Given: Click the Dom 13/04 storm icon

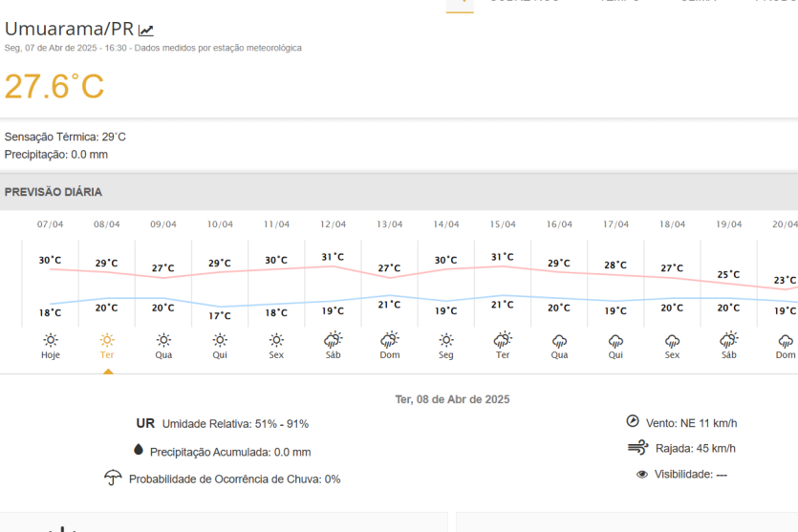Looking at the screenshot, I should [x=389, y=339].
